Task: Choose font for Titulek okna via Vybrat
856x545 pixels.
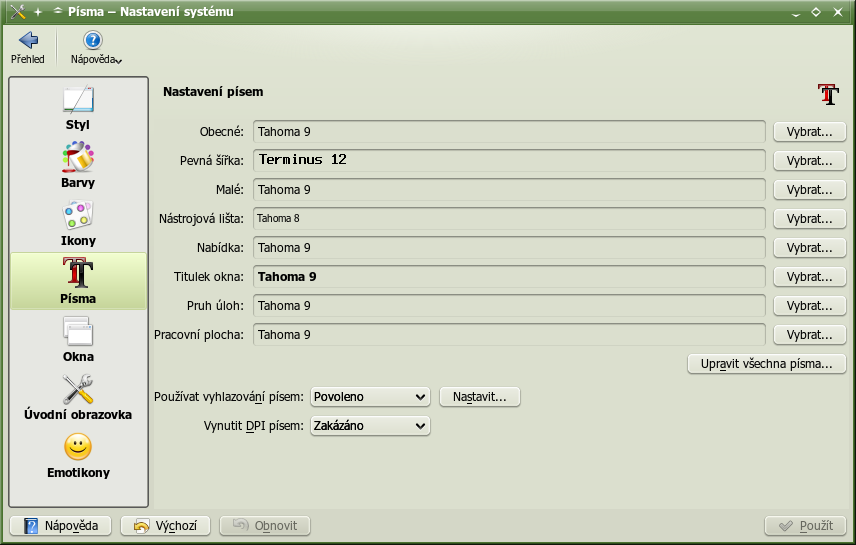Action: pos(810,277)
